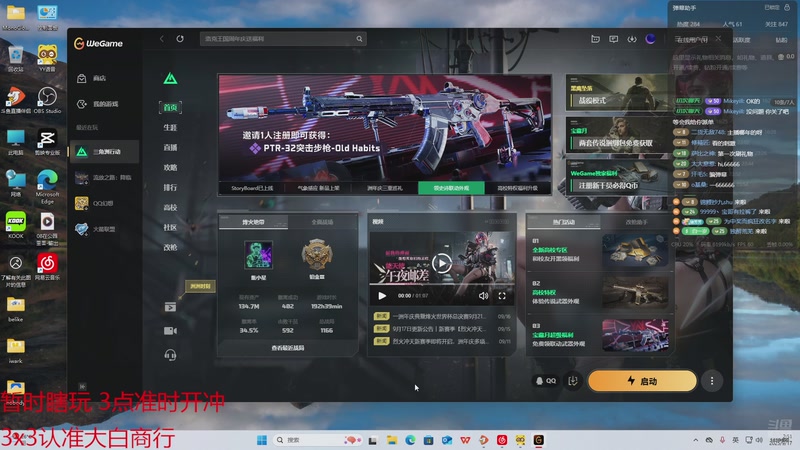The height and width of the screenshot is (450, 800).
Task: Click the search magnifier icon
Action: (359, 39)
